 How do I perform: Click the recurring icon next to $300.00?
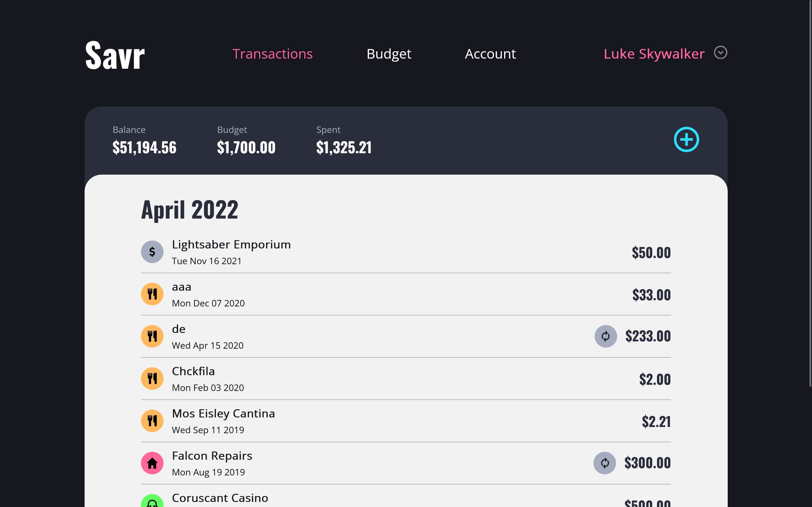tap(605, 463)
